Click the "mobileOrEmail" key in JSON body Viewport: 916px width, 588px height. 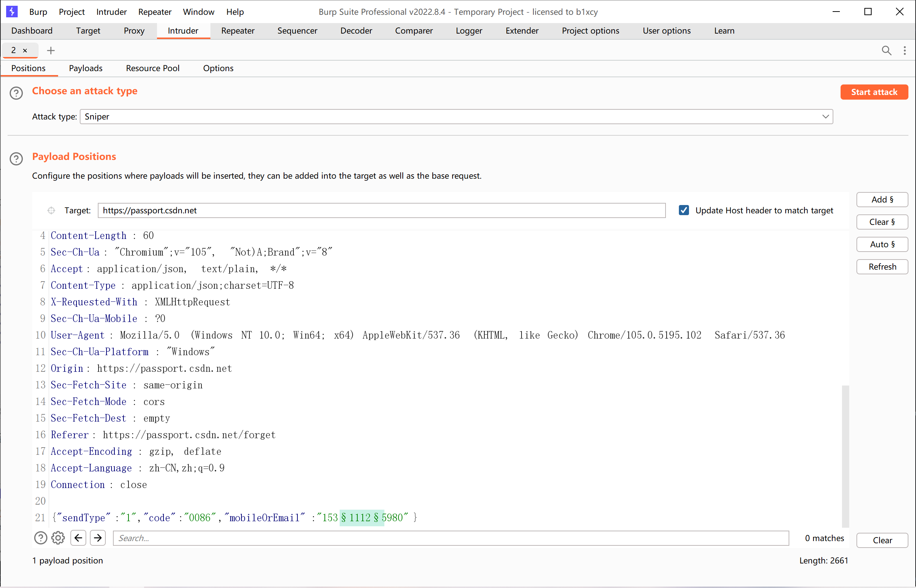(x=265, y=518)
